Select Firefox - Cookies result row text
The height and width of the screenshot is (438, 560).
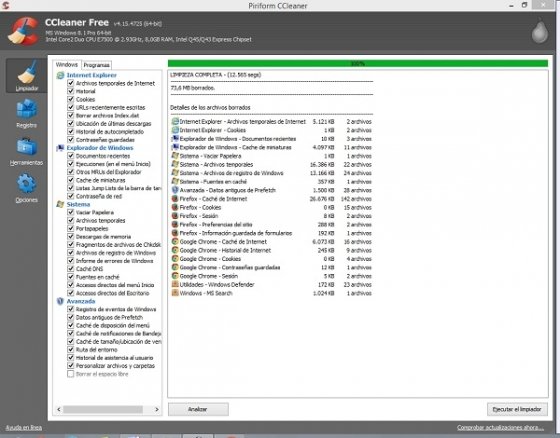tap(200, 207)
